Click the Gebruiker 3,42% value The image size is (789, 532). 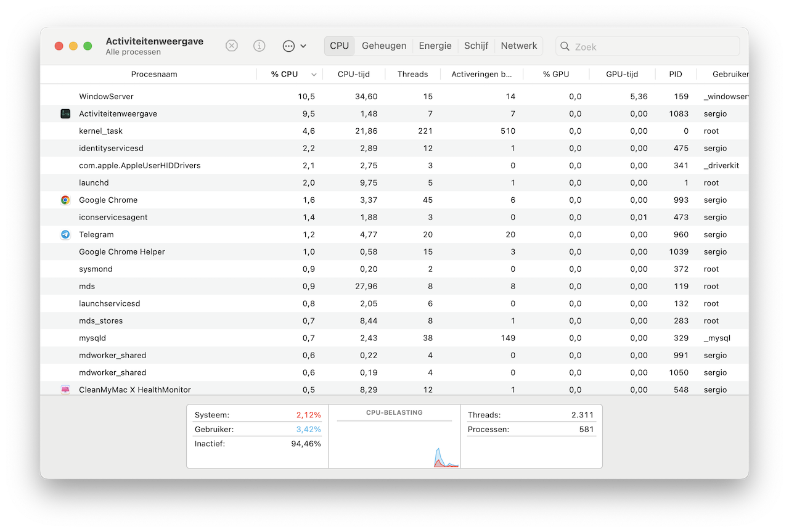coord(308,429)
